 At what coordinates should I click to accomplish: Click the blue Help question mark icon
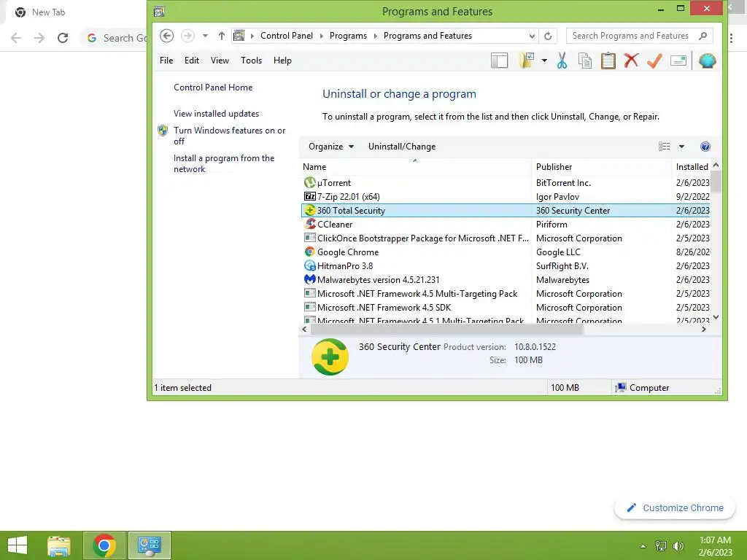pos(705,147)
